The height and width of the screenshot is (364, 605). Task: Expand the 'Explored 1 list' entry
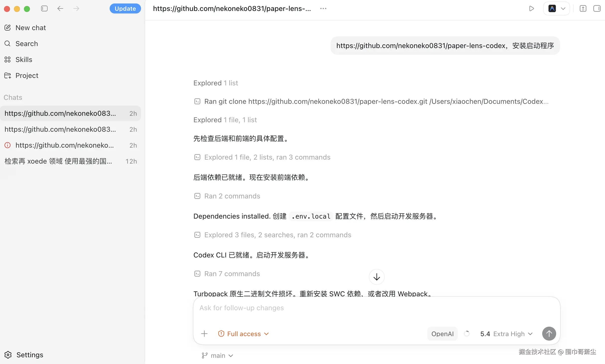click(216, 83)
